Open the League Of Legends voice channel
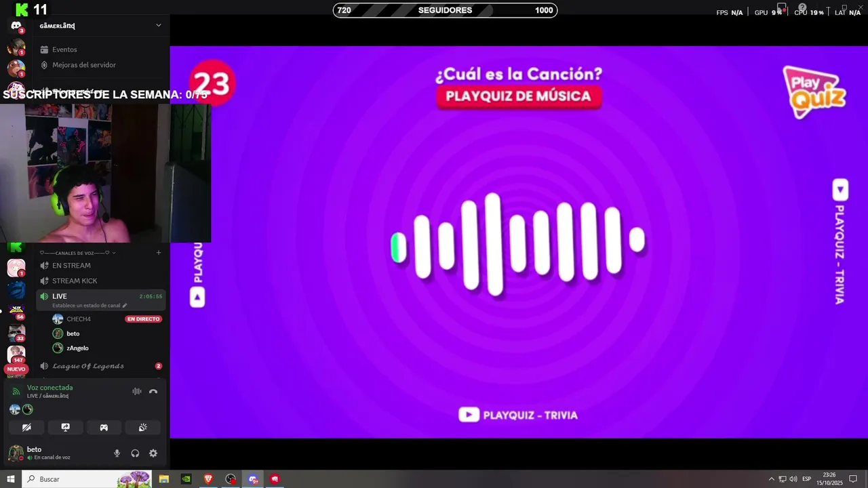This screenshot has width=868, height=488. pyautogui.click(x=100, y=366)
